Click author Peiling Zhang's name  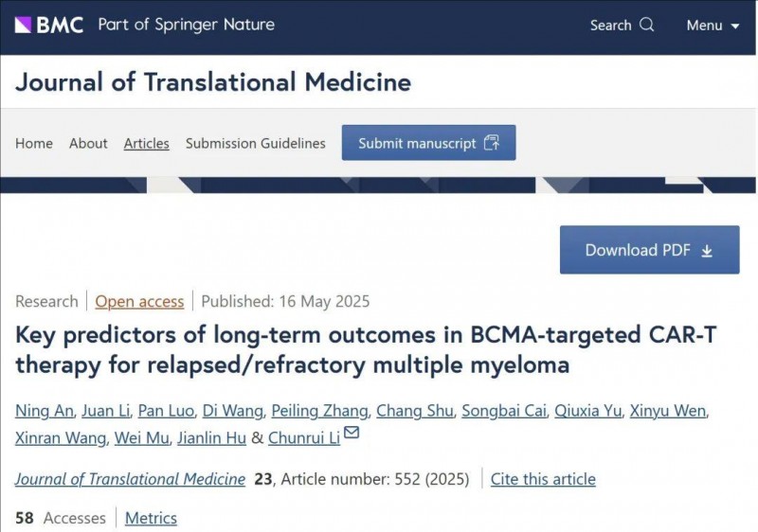(317, 410)
